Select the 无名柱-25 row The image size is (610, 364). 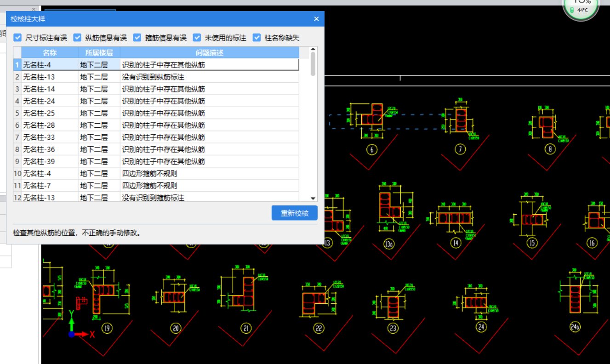pyautogui.click(x=156, y=113)
